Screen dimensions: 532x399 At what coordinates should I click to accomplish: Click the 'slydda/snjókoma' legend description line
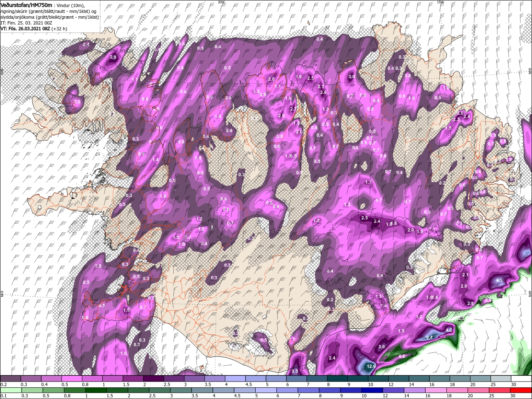49,17
